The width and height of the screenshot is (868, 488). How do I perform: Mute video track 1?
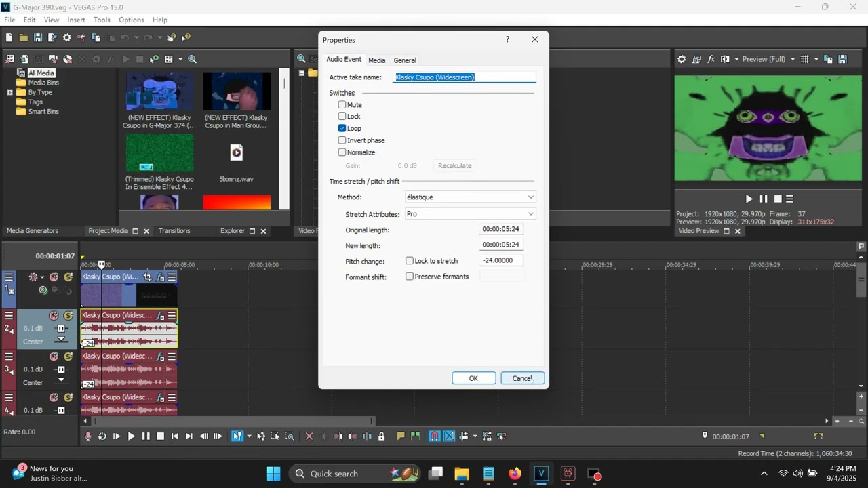click(54, 277)
